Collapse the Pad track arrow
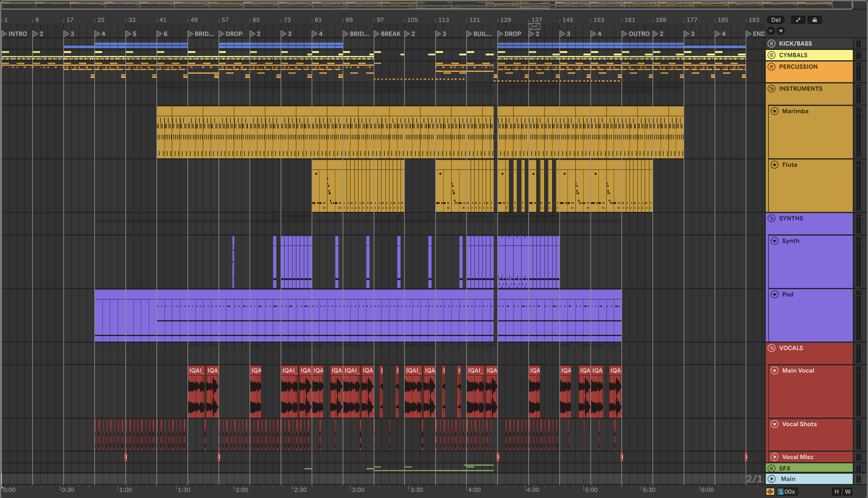The width and height of the screenshot is (868, 498). (x=774, y=294)
